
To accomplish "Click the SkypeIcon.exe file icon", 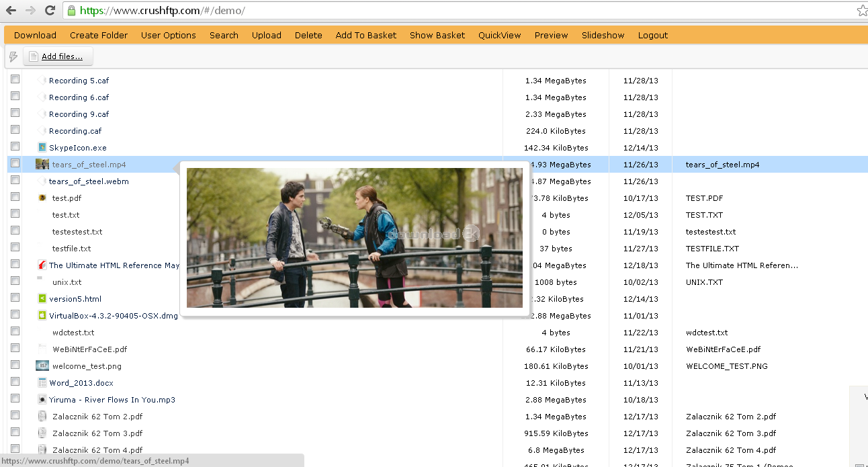I will pos(42,148).
